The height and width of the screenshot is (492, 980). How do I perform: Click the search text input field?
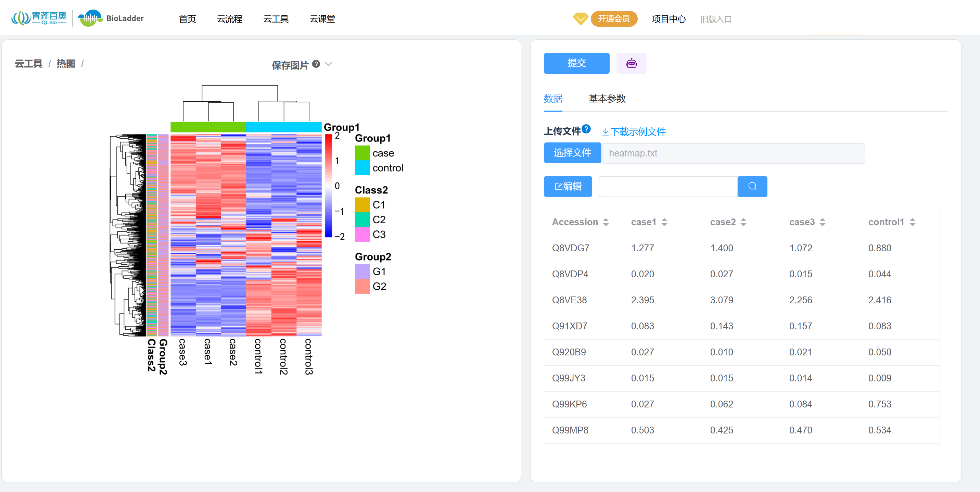668,186
